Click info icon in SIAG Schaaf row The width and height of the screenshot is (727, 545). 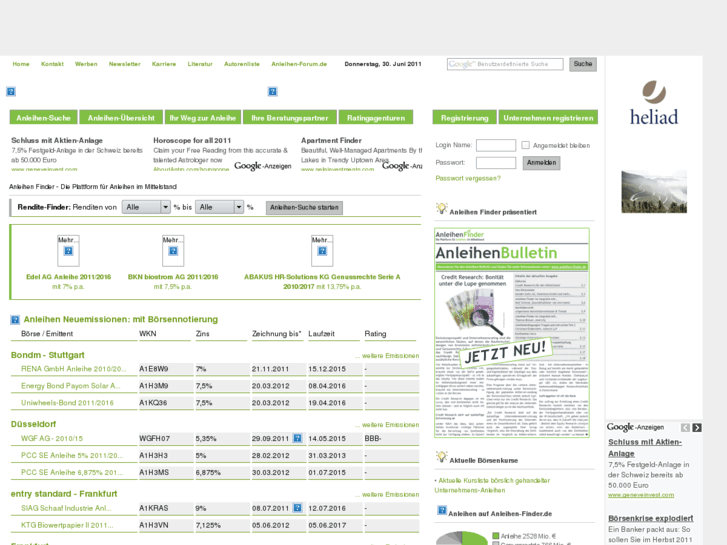[298, 507]
